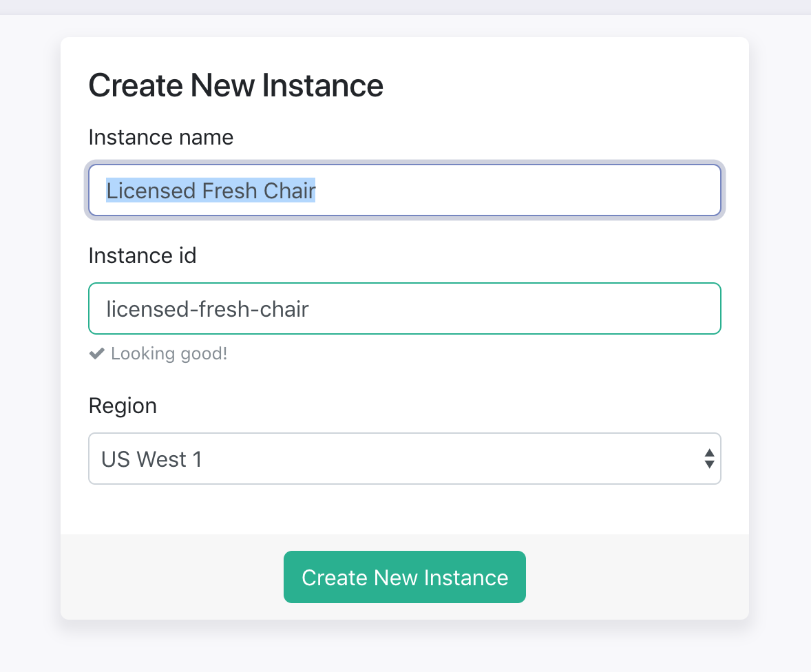Focus the Instance id text field

coord(404,308)
